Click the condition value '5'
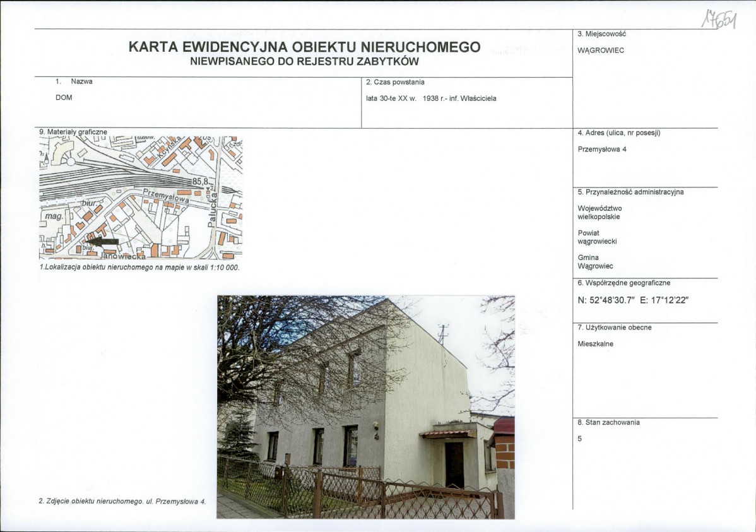The height and width of the screenshot is (532, 756). pos(579,439)
